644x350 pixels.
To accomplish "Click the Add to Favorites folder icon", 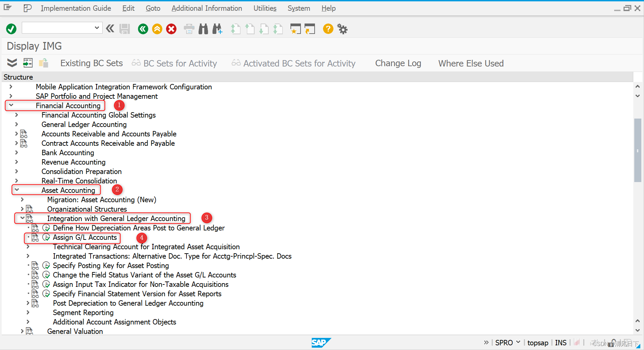I will pyautogui.click(x=44, y=63).
